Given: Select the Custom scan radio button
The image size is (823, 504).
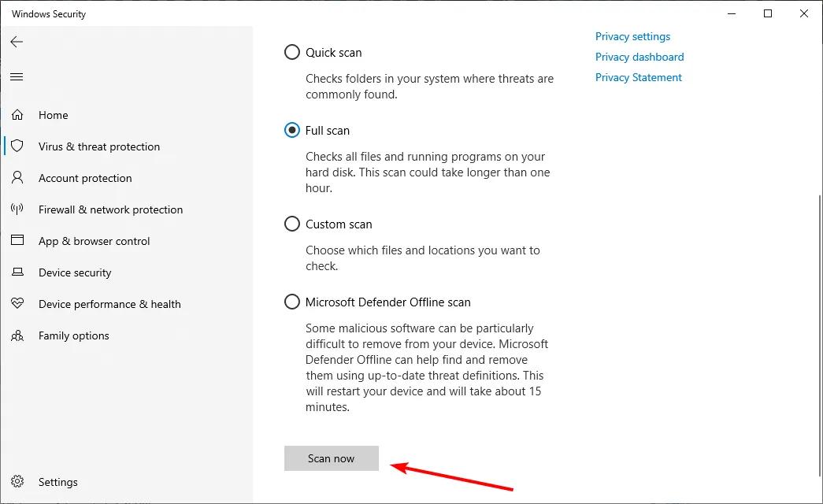Looking at the screenshot, I should click(x=292, y=224).
